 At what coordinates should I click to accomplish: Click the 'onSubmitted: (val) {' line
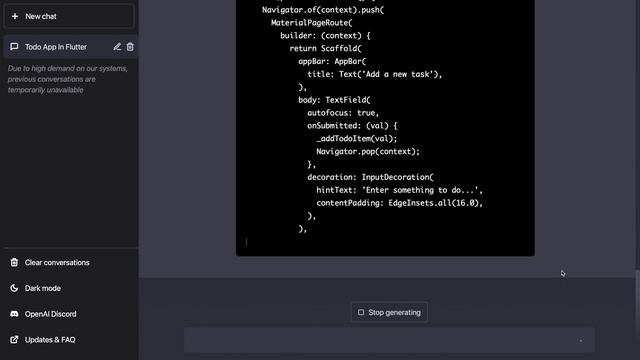tap(352, 126)
